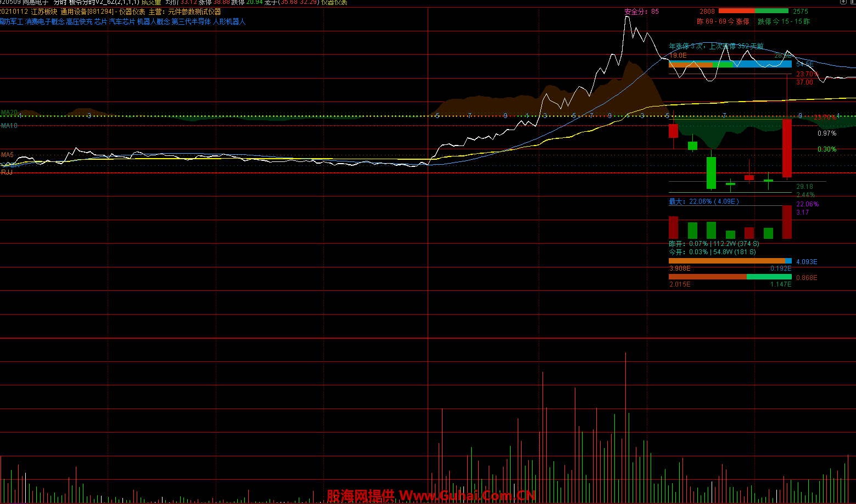Open the 通用设备[881294] sector label
The image size is (856, 504).
(87, 12)
